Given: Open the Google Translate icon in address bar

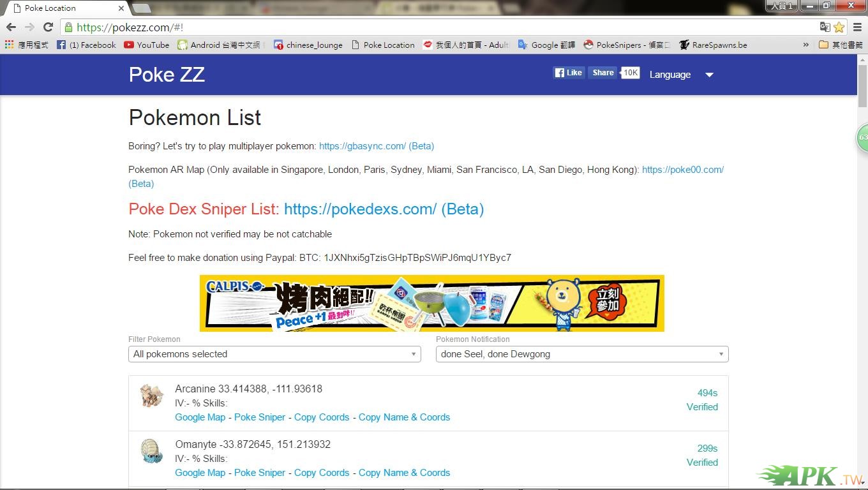Looking at the screenshot, I should (x=825, y=27).
